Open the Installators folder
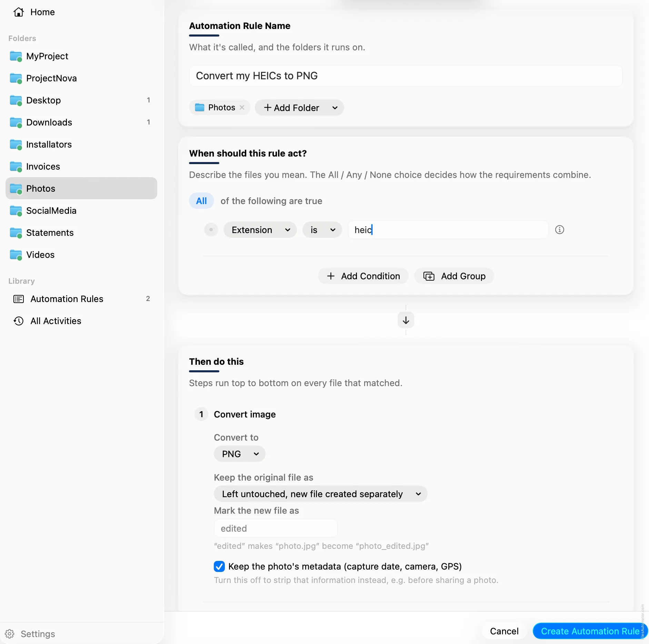The image size is (649, 644). tap(81, 144)
